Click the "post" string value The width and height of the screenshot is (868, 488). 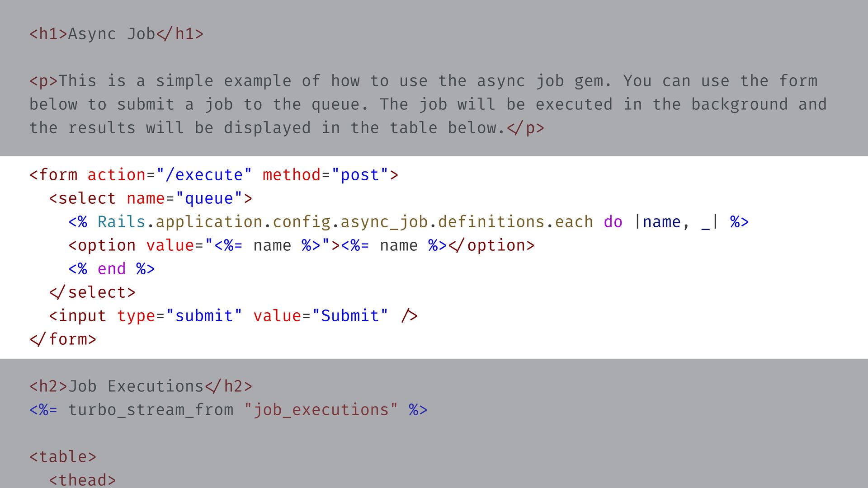360,175
